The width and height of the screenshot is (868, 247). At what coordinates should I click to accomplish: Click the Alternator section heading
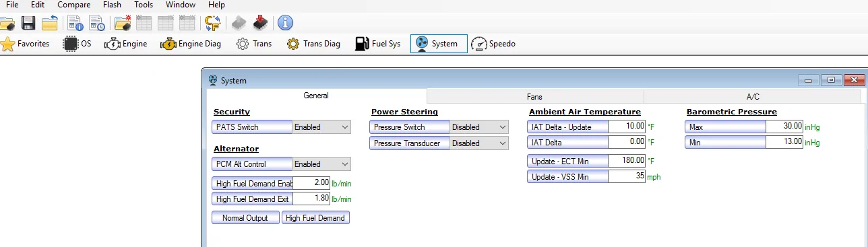click(x=236, y=149)
